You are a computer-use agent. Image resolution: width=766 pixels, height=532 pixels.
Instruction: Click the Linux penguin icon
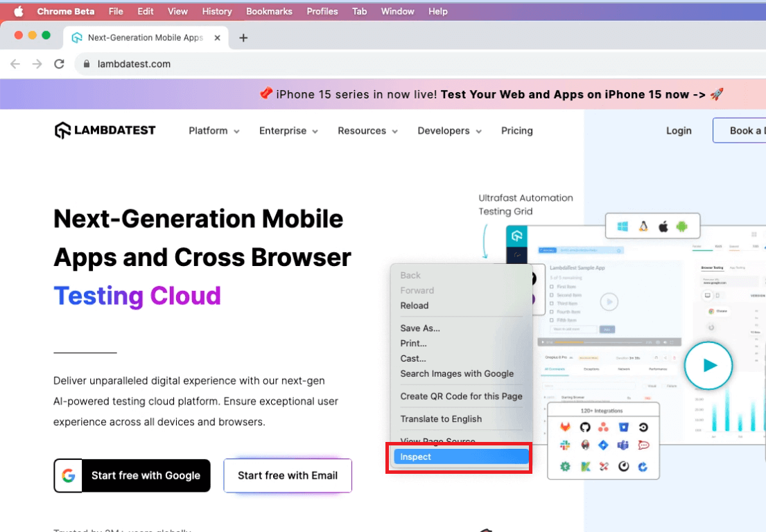(643, 226)
